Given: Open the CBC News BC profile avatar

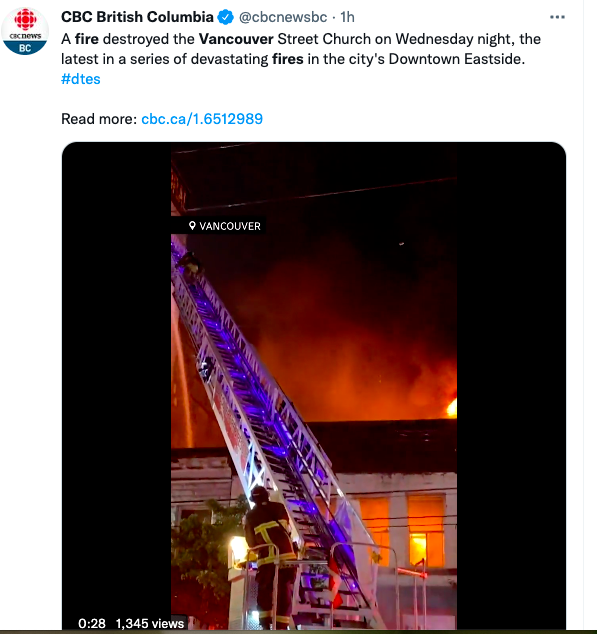Looking at the screenshot, I should point(25,32).
